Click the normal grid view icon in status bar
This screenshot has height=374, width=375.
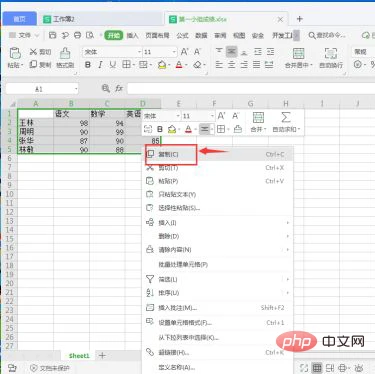(x=317, y=368)
